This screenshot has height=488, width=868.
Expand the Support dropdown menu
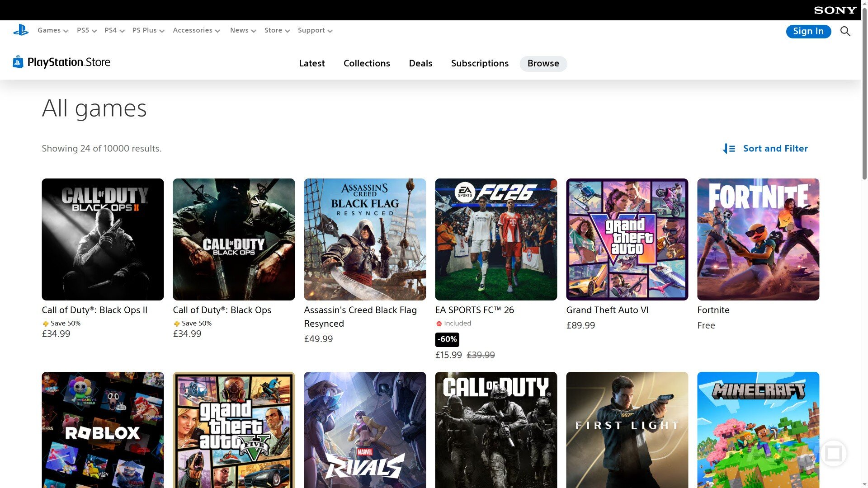click(x=315, y=30)
